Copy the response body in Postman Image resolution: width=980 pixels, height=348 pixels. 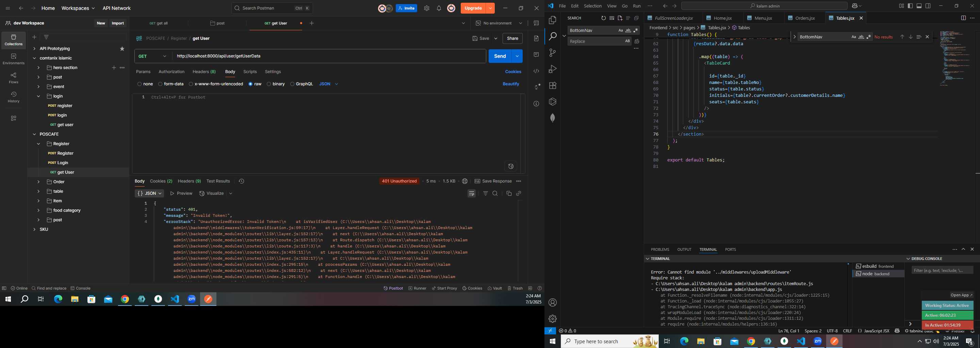[x=509, y=193]
